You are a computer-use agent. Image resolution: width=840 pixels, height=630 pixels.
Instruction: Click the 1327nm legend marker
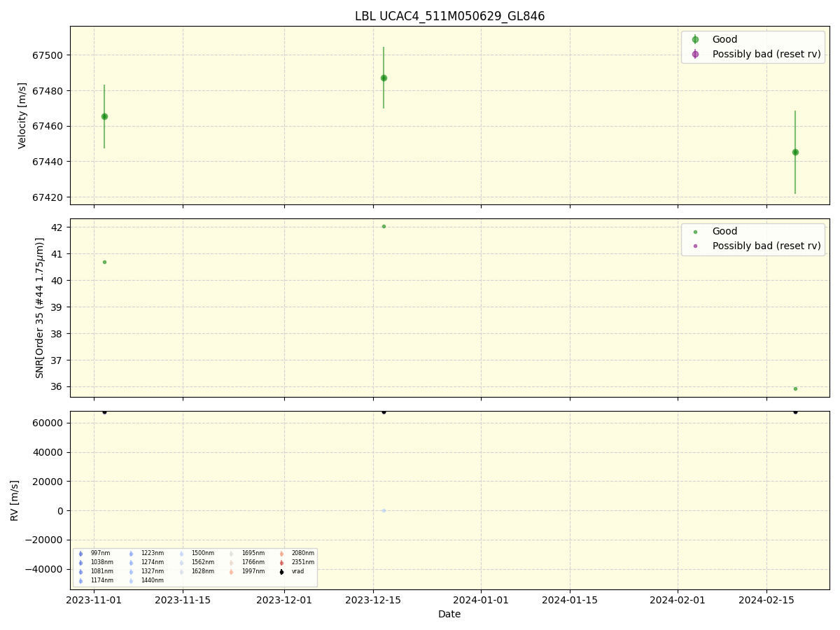pyautogui.click(x=131, y=572)
